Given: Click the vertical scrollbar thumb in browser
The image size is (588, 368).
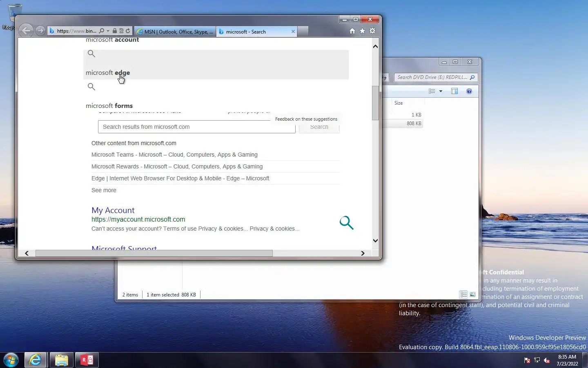Looking at the screenshot, I should pos(375,103).
